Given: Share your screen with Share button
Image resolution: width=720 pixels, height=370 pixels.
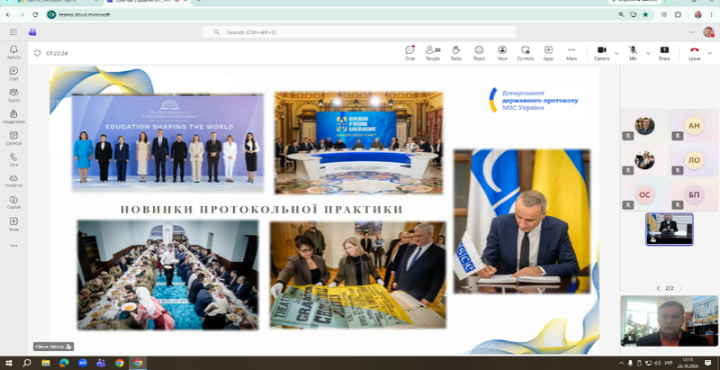Looking at the screenshot, I should tap(664, 53).
